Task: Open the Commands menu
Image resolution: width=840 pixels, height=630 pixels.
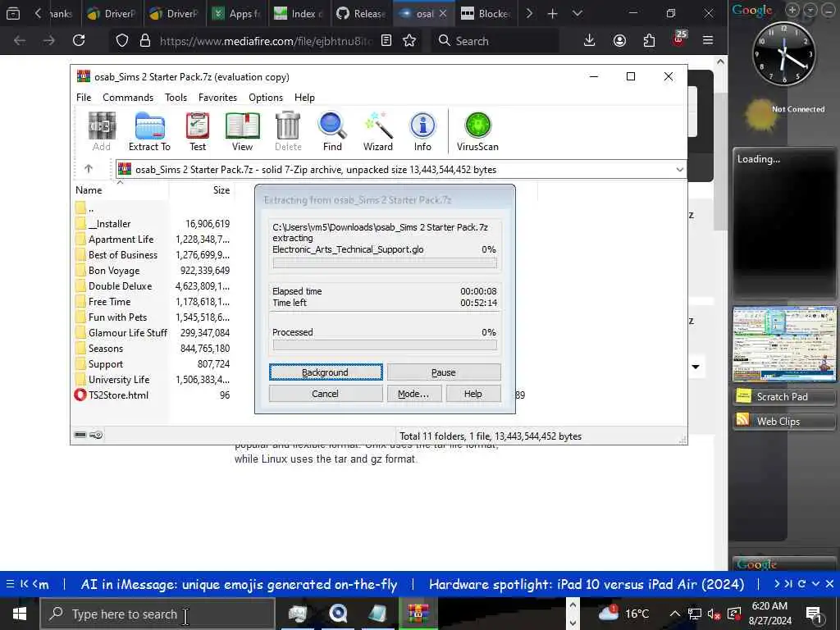Action: pyautogui.click(x=128, y=98)
